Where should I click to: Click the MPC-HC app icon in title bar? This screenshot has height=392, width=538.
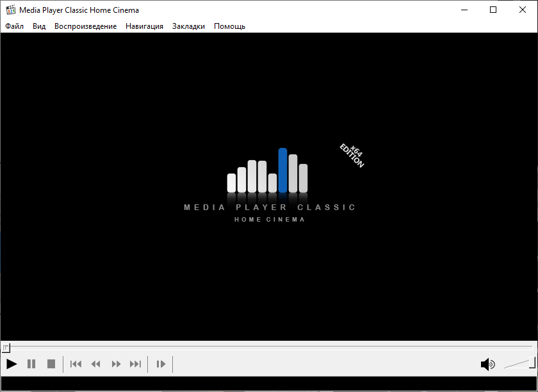click(x=11, y=10)
